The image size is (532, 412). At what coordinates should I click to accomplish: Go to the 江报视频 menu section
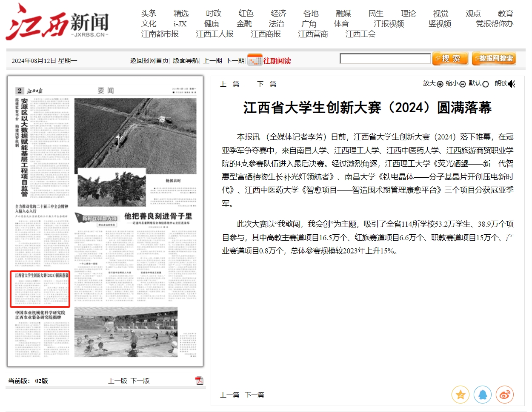[x=389, y=24]
